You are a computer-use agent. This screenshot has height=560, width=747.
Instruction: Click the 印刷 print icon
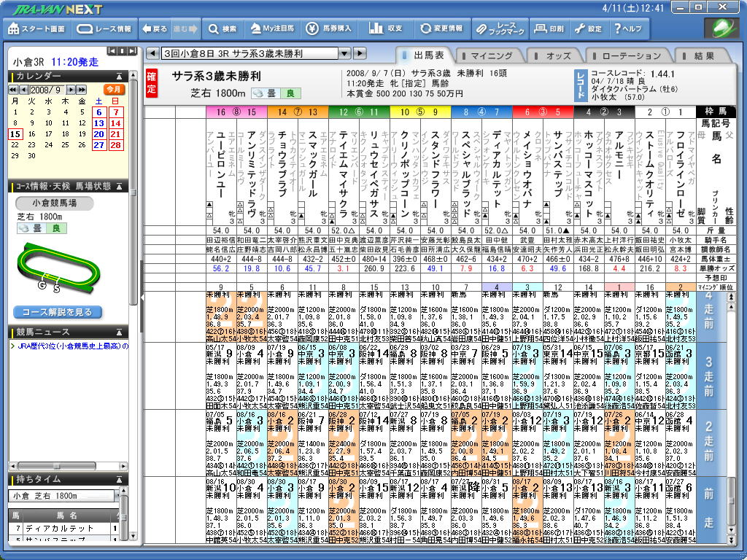click(549, 29)
